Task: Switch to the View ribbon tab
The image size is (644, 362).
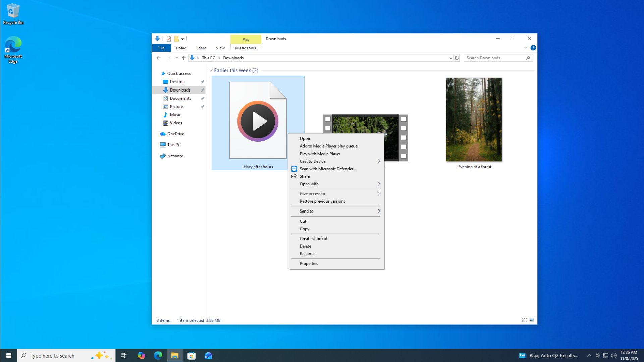Action: (220, 48)
